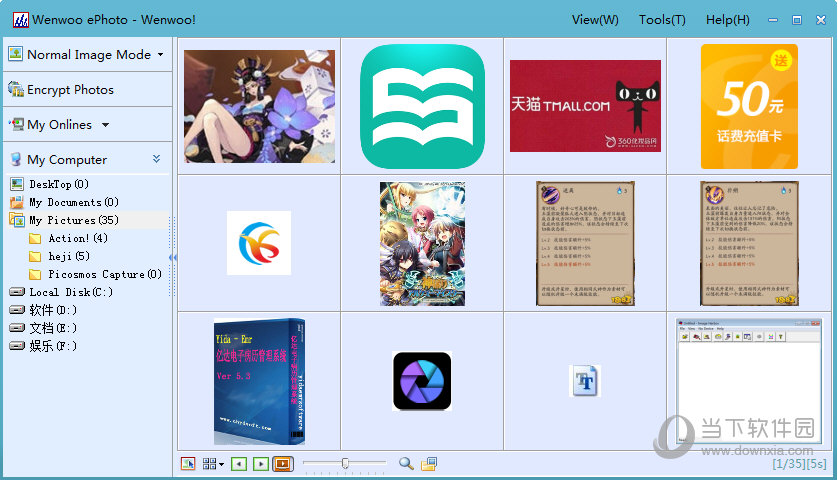Click the folder with picture icon in toolbar

pos(429,463)
